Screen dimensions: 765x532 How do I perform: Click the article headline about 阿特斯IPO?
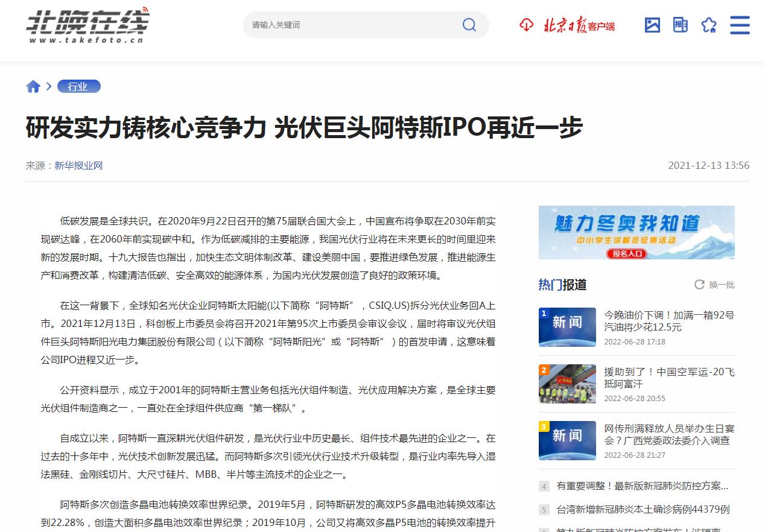coord(304,127)
